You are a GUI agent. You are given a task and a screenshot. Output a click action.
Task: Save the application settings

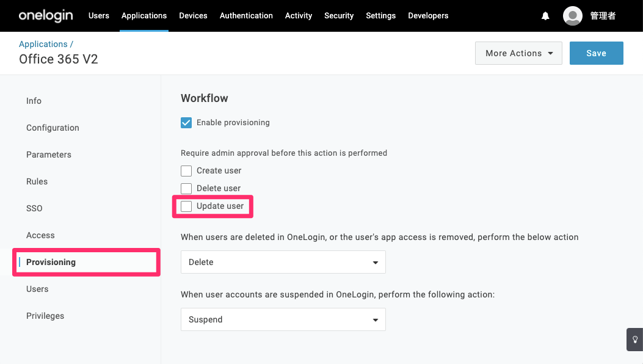(596, 53)
